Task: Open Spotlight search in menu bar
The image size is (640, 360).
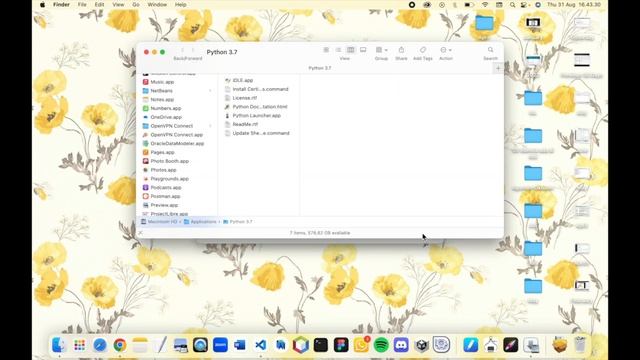Action: click(512, 4)
